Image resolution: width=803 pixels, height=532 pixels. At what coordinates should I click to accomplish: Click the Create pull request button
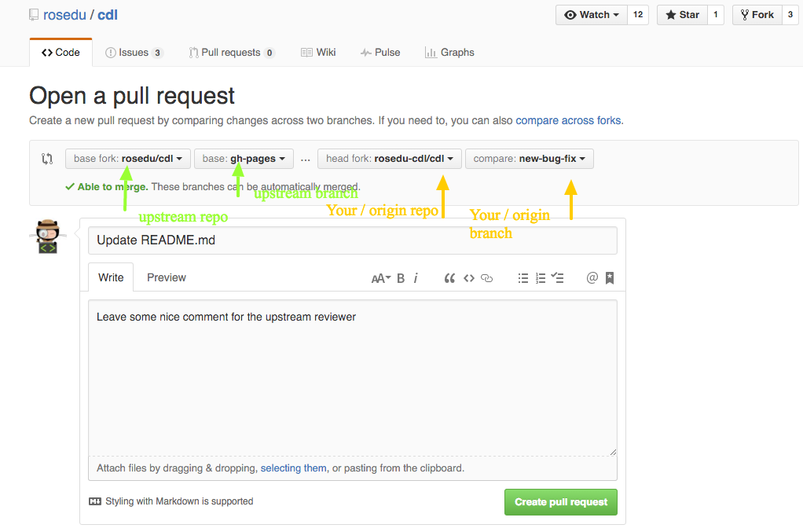coord(561,502)
